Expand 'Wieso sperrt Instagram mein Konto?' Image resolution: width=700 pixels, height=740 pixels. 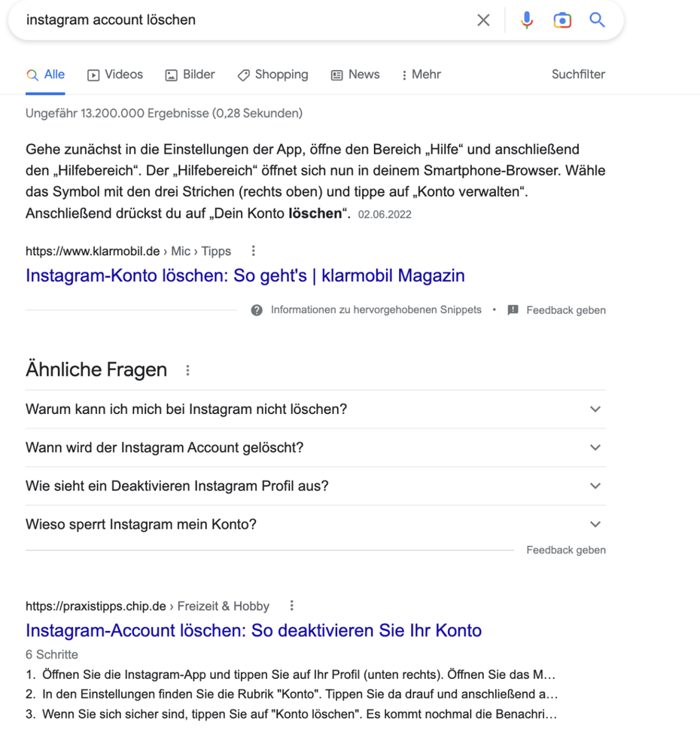point(595,525)
